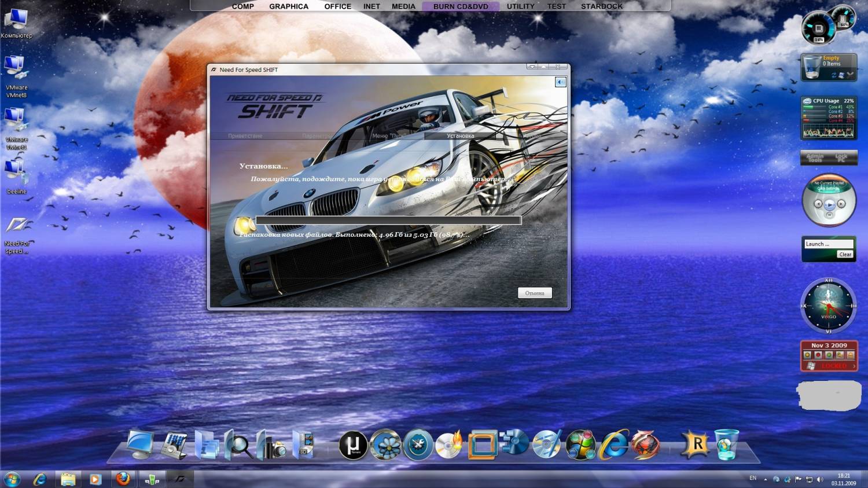This screenshot has width=868, height=488.
Task: Launch Internet Explorer from the taskbar
Action: 39,479
